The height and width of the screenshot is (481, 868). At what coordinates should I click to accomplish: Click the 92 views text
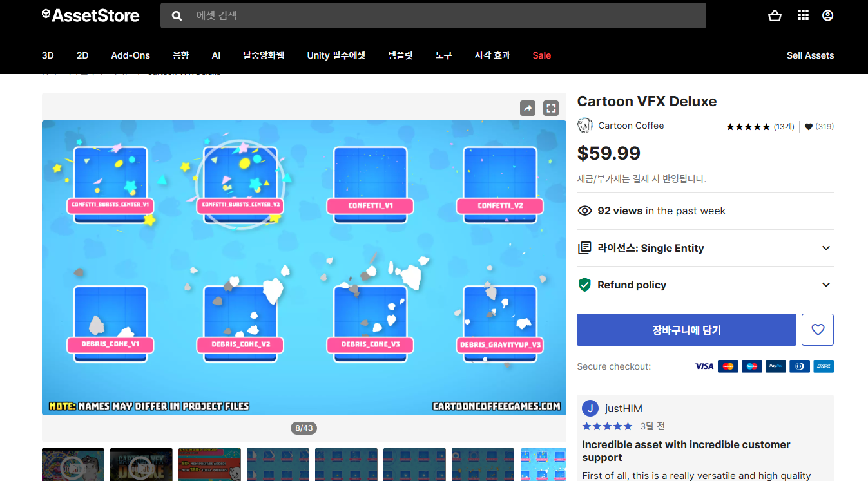pyautogui.click(x=620, y=211)
